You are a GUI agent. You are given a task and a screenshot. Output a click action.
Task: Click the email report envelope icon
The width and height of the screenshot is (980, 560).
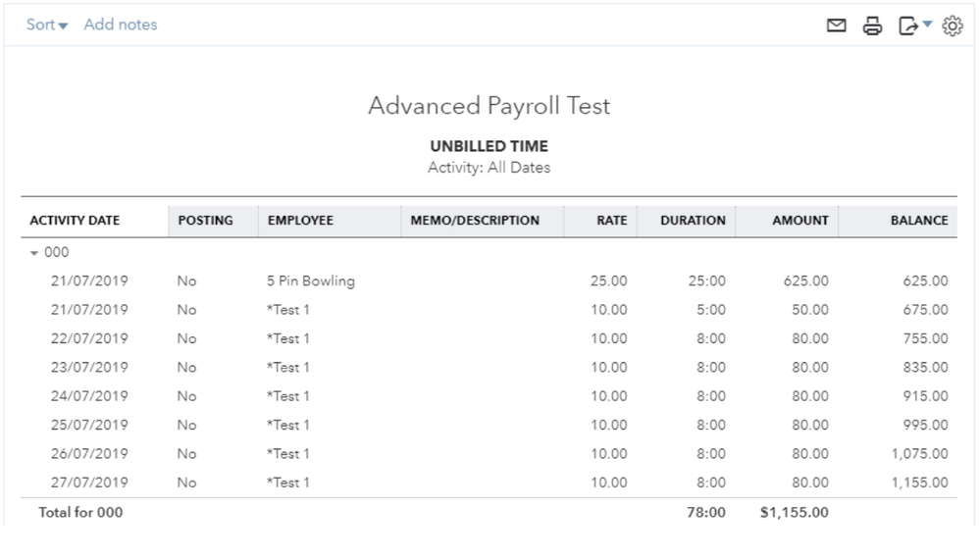(836, 26)
